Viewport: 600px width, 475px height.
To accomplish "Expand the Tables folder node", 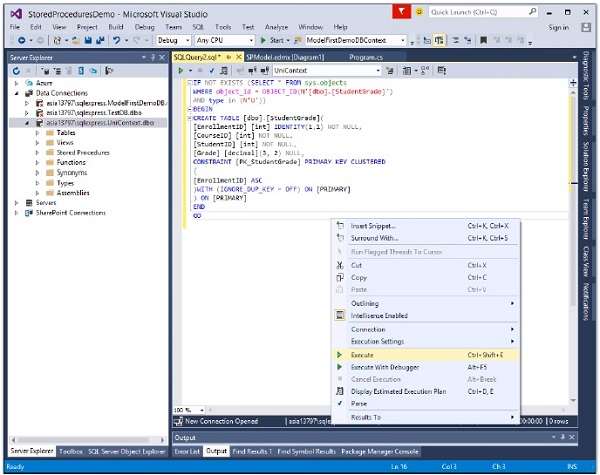I will 65,132.
